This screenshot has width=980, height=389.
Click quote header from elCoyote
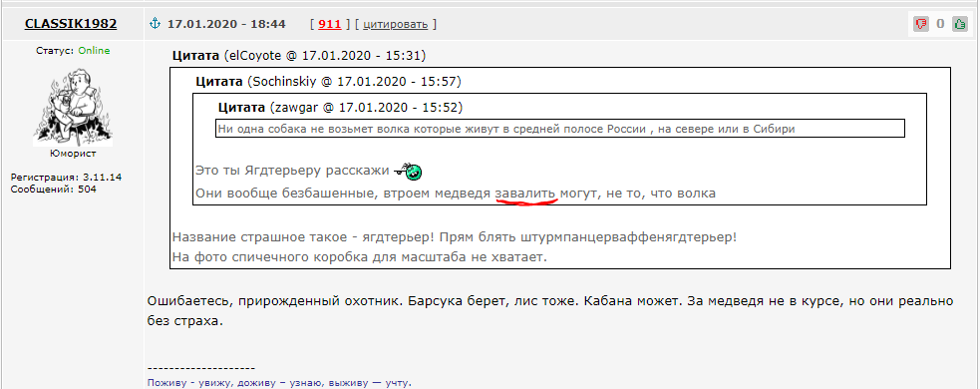pyautogui.click(x=299, y=56)
